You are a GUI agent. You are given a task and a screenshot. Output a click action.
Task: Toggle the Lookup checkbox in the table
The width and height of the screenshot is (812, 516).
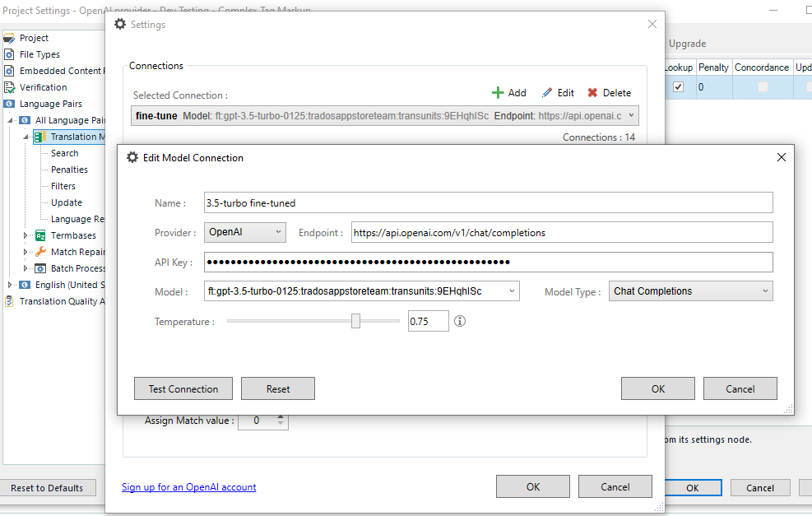[x=677, y=86]
